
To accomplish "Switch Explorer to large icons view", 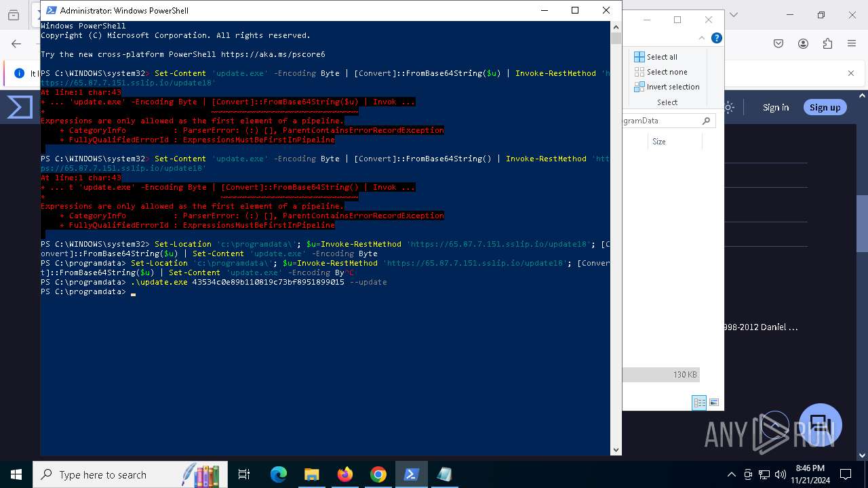I will 713,402.
